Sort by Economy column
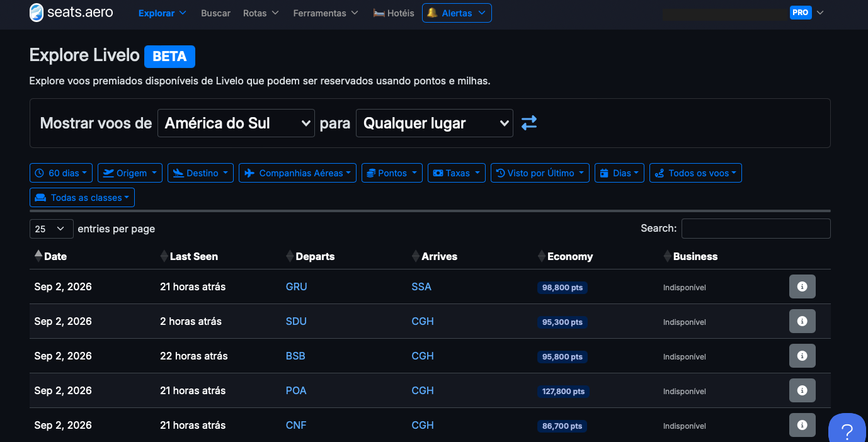The image size is (868, 442). 566,256
